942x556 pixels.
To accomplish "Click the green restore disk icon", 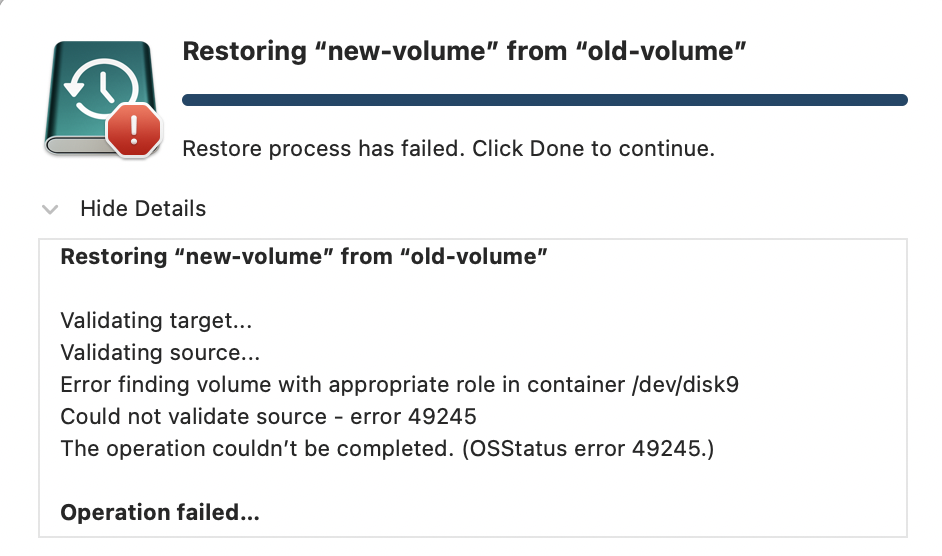I will [102, 98].
